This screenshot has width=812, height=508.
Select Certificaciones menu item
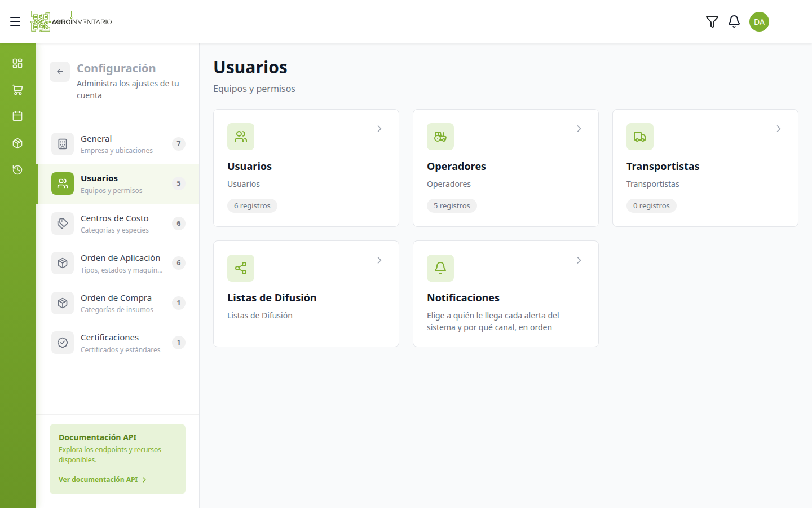[118, 343]
